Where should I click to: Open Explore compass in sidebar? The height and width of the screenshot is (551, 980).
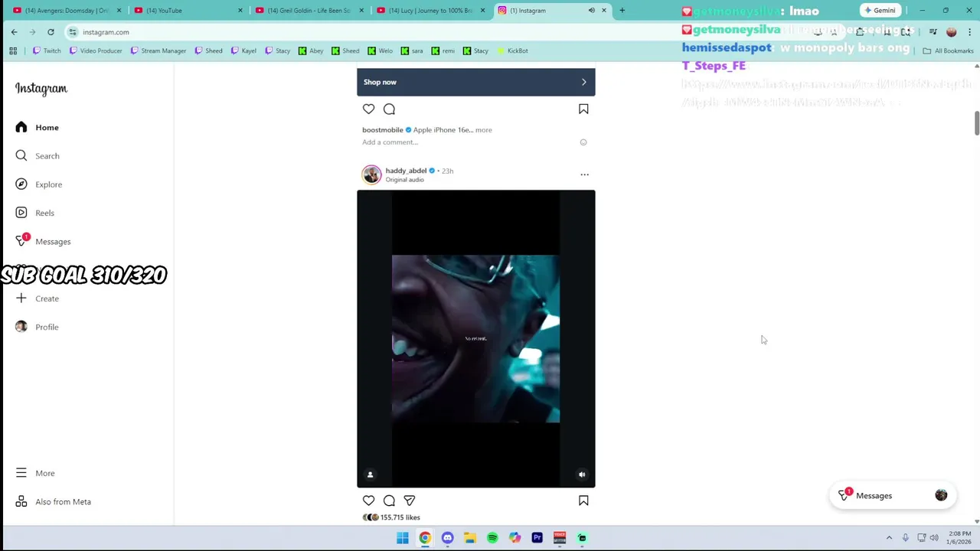click(38, 184)
